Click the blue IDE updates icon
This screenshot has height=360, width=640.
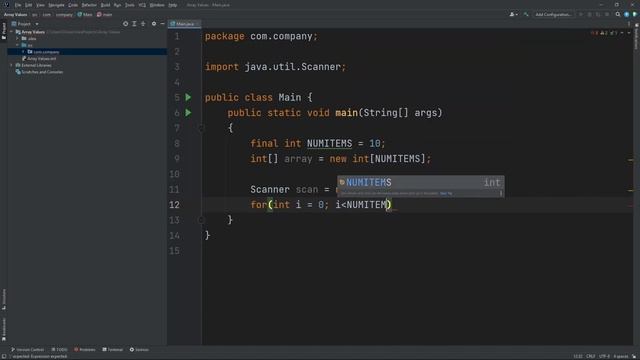click(627, 14)
